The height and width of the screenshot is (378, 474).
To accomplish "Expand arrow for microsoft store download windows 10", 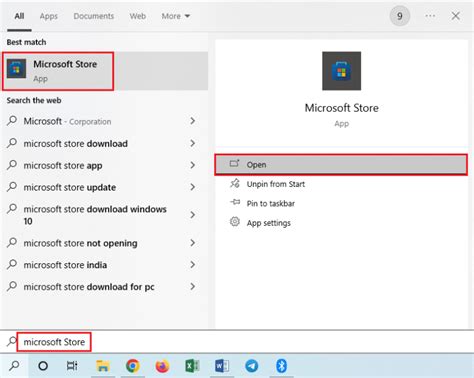I will pyautogui.click(x=193, y=215).
